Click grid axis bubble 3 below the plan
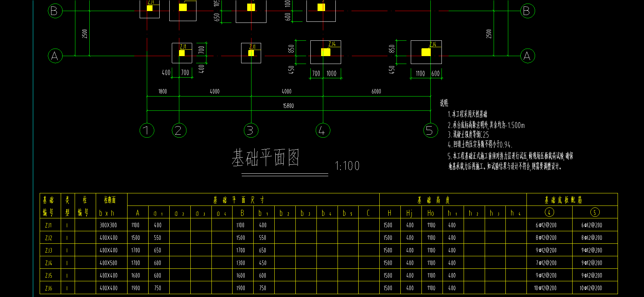 point(251,130)
